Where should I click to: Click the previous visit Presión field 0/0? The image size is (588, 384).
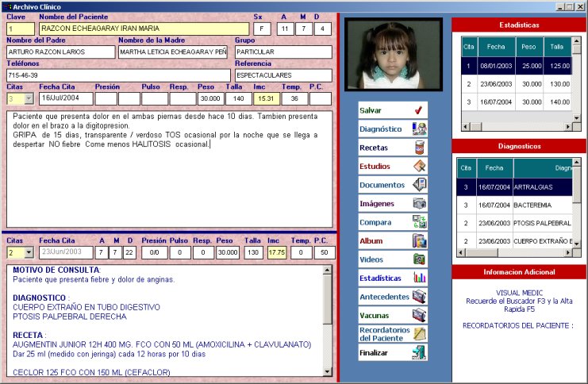pos(154,253)
